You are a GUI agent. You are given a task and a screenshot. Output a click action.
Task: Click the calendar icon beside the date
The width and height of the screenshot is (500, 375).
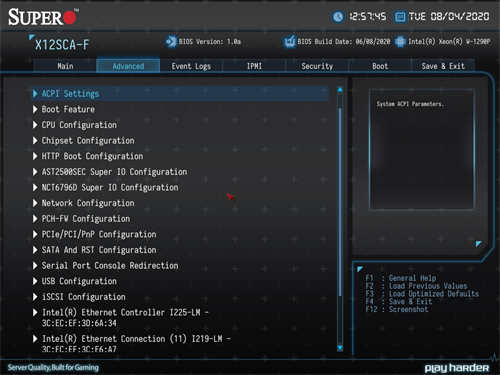(x=400, y=17)
